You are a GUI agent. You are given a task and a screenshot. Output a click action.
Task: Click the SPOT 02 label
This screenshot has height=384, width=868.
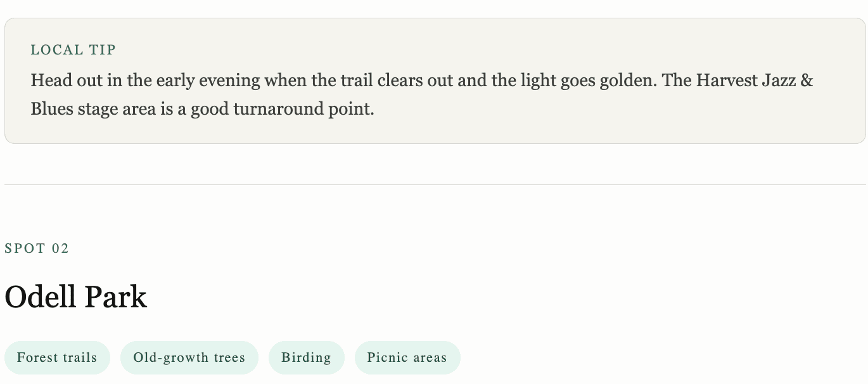37,248
